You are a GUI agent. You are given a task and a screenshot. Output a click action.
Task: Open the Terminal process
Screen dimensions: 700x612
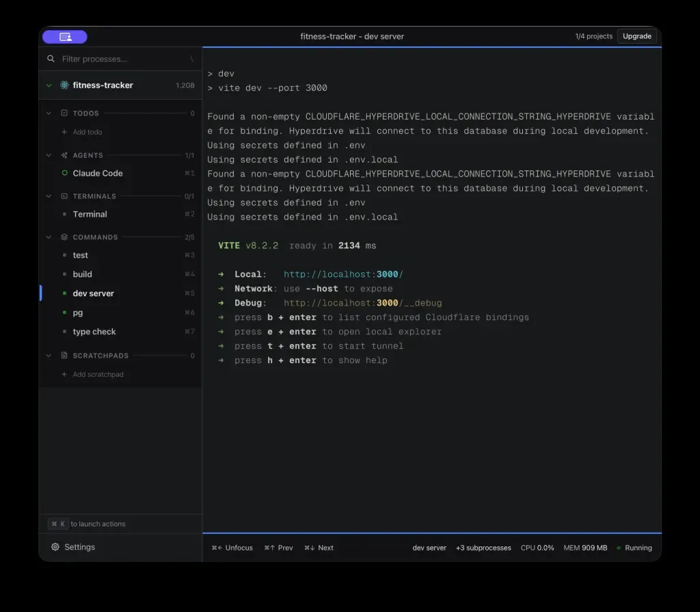point(120,214)
